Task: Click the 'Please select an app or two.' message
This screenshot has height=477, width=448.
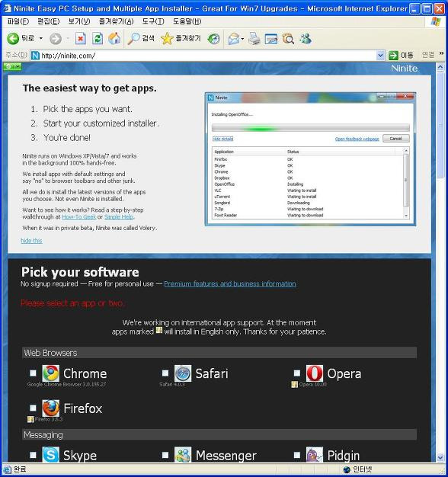Action: pos(72,303)
